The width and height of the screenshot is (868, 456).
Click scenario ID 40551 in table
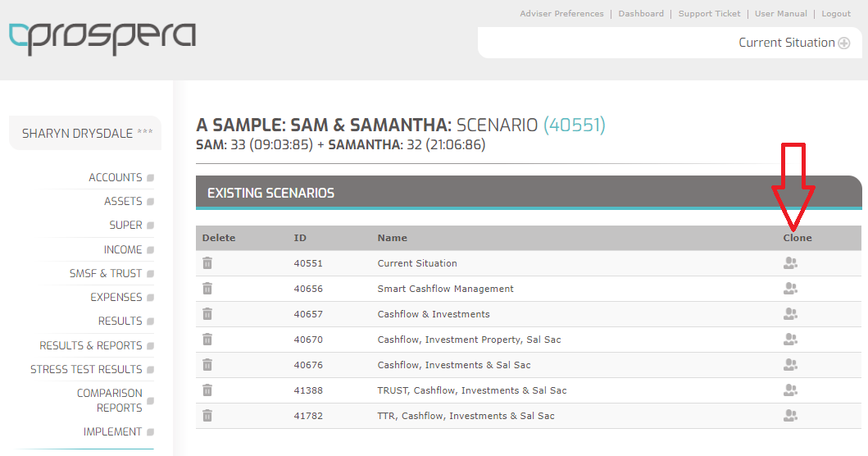[x=308, y=263]
